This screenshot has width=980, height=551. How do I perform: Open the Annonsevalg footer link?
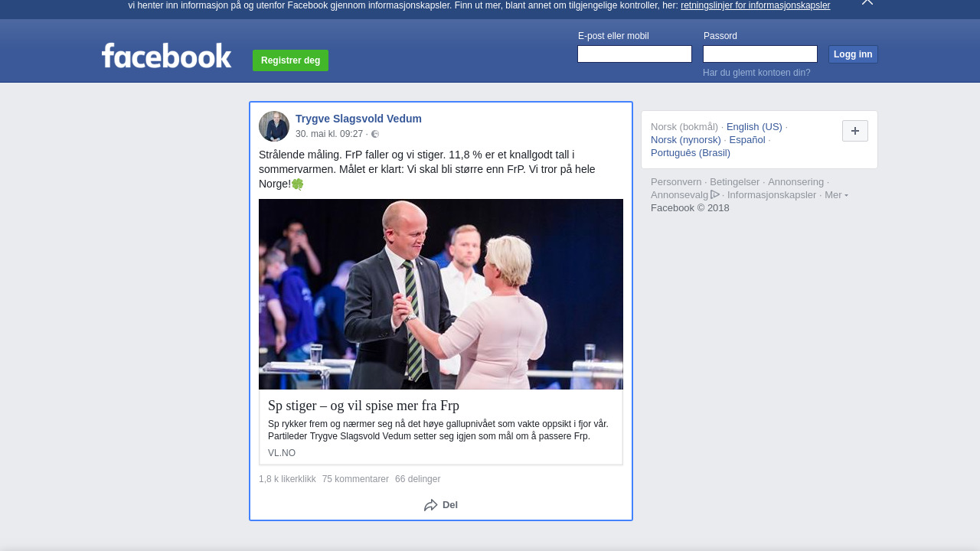pyautogui.click(x=680, y=195)
